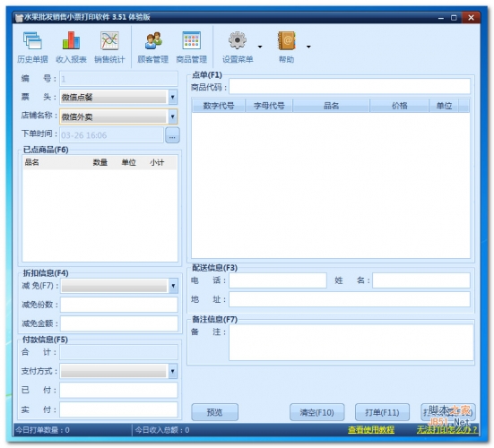This screenshot has height=448, width=494.
Task: Click the 实付 actual payment field
Action: (118, 409)
